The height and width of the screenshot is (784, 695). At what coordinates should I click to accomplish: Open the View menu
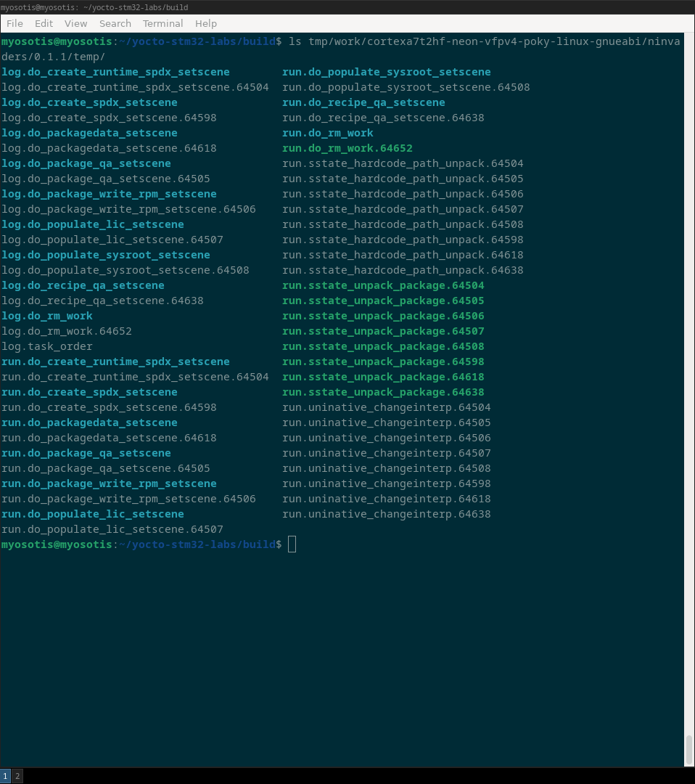pyautogui.click(x=75, y=23)
